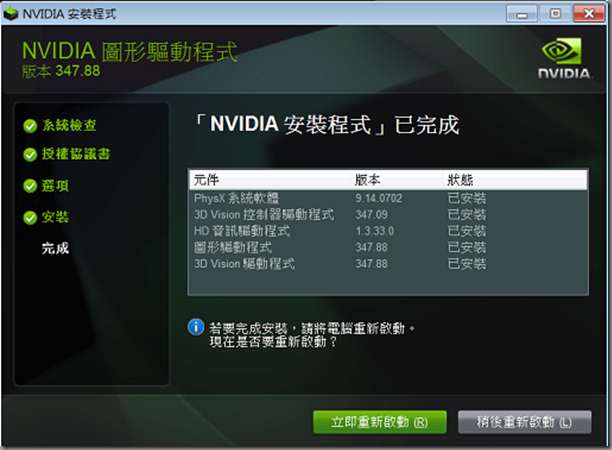Click the 「NVIDIA 安裝程式」已完成 heading
612x450 pixels.
click(x=327, y=125)
